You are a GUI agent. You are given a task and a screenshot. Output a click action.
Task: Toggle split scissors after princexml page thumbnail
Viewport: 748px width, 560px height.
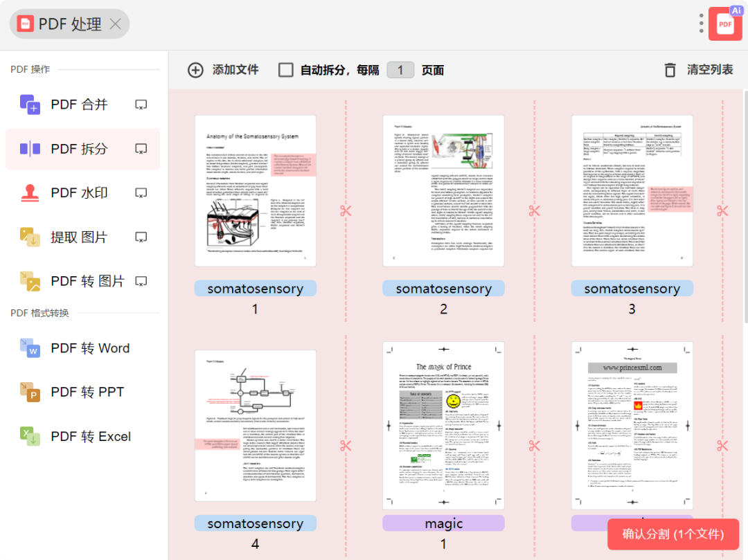click(x=722, y=446)
